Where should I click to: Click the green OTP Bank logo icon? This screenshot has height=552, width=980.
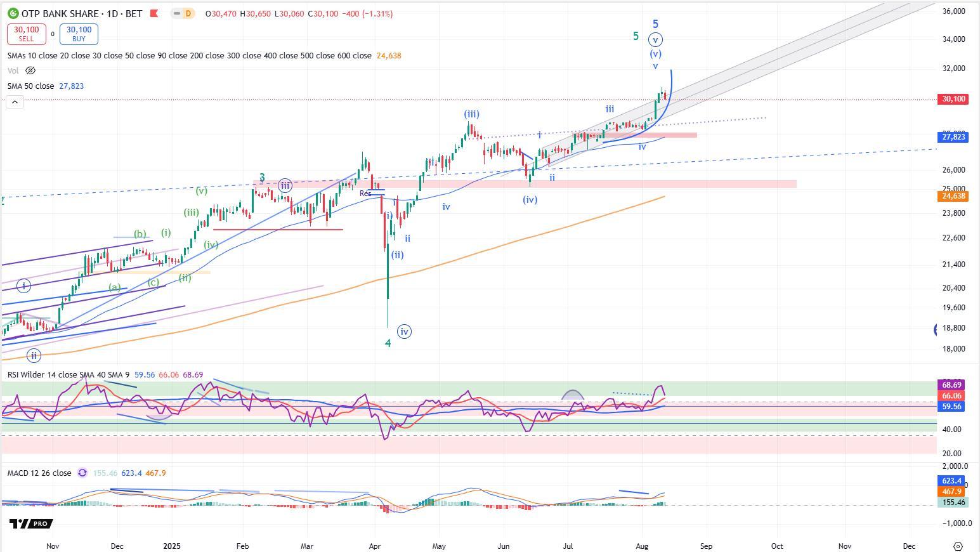click(x=13, y=13)
